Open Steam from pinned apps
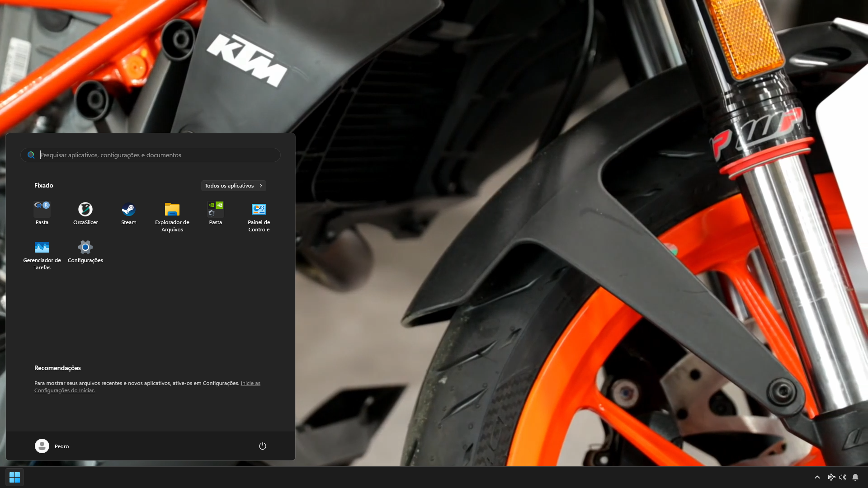This screenshot has height=488, width=868. coord(129,213)
